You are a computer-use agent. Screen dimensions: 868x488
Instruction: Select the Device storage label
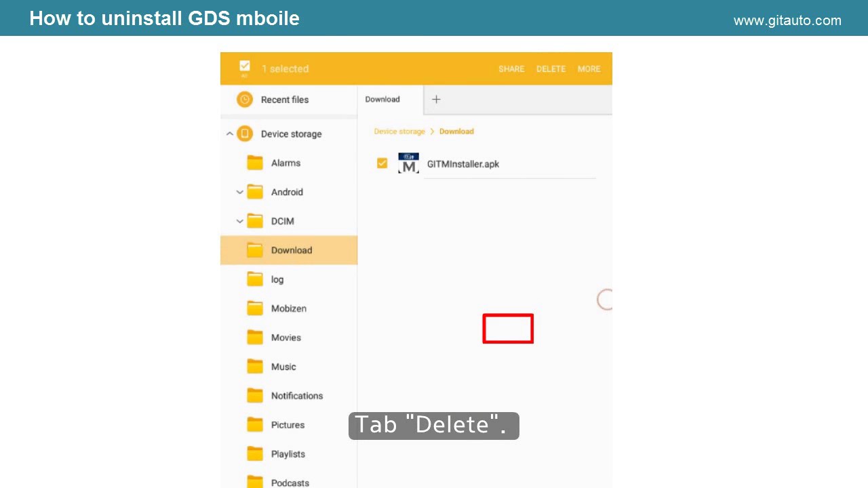[x=292, y=134]
